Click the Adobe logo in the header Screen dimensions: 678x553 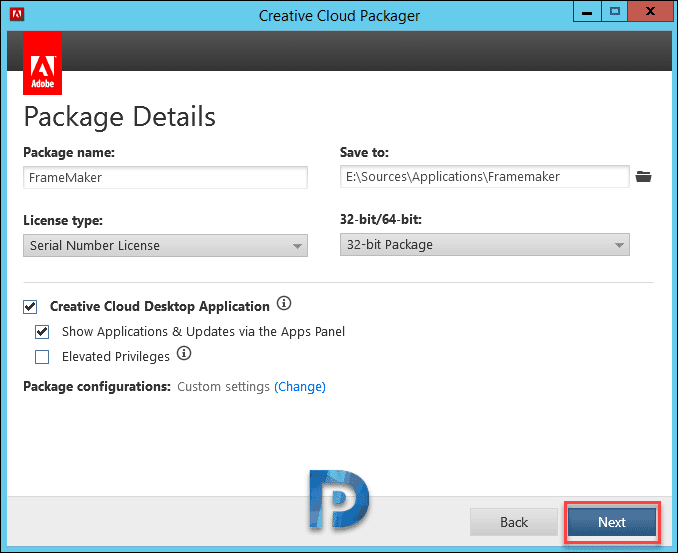[x=42, y=63]
